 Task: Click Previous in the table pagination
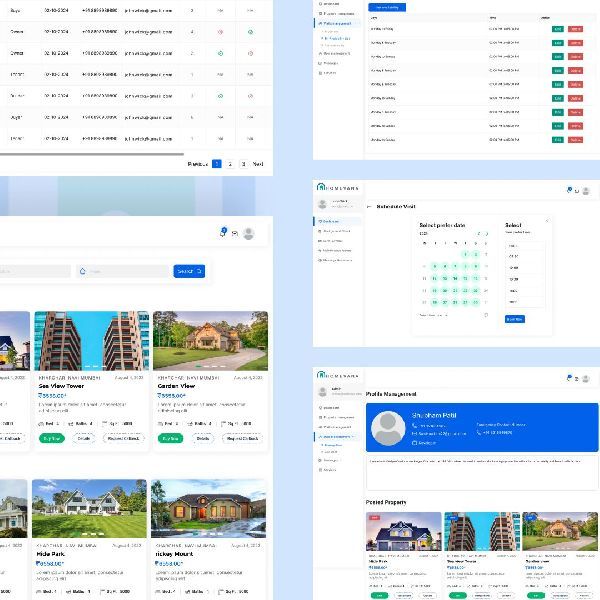pyautogui.click(x=197, y=163)
